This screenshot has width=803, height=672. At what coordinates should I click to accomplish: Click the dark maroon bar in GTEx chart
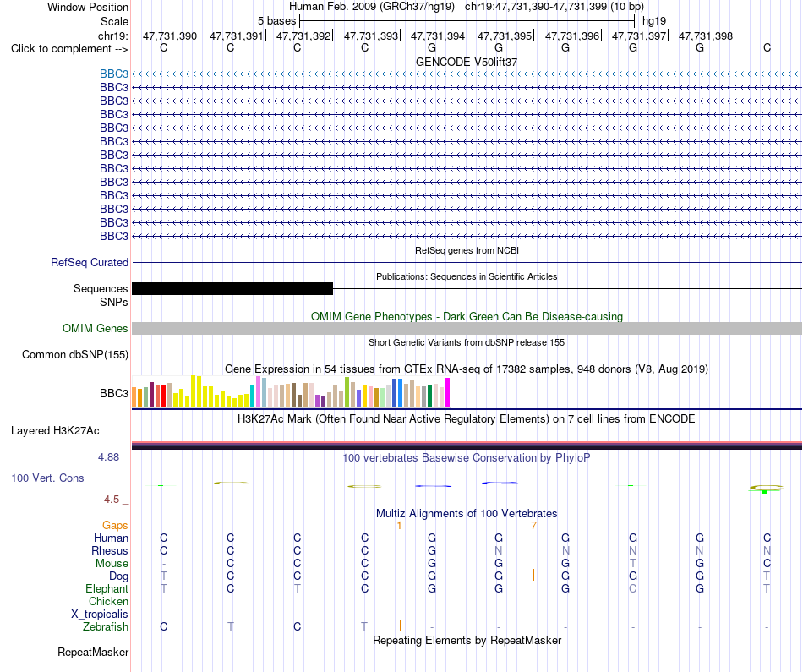pos(151,395)
